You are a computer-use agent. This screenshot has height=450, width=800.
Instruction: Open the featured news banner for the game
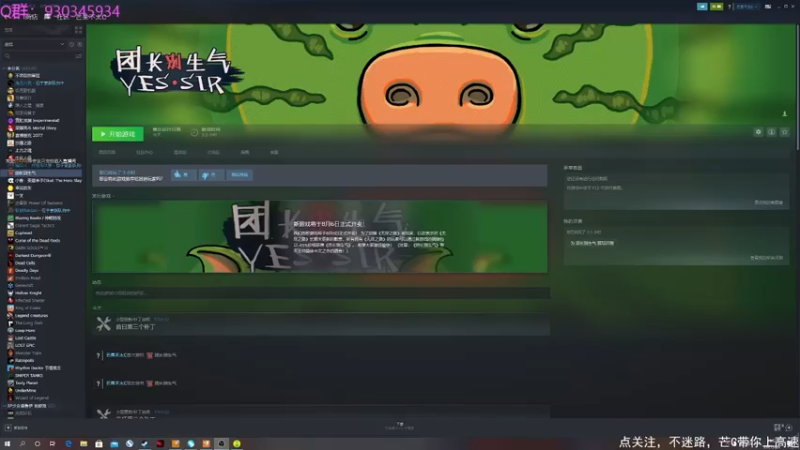(x=320, y=236)
